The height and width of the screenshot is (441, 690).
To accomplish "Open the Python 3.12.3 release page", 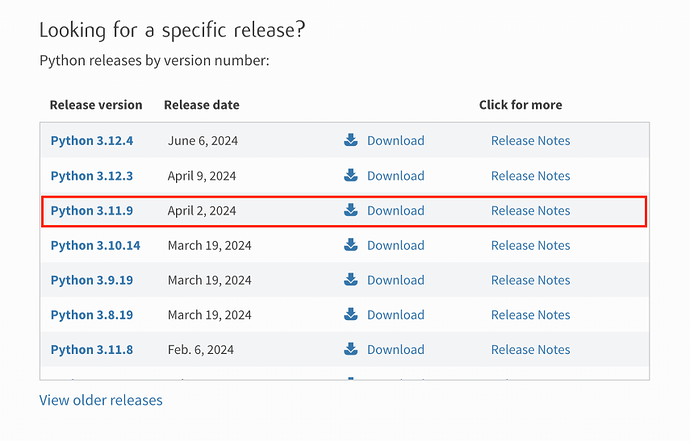I will [x=92, y=176].
